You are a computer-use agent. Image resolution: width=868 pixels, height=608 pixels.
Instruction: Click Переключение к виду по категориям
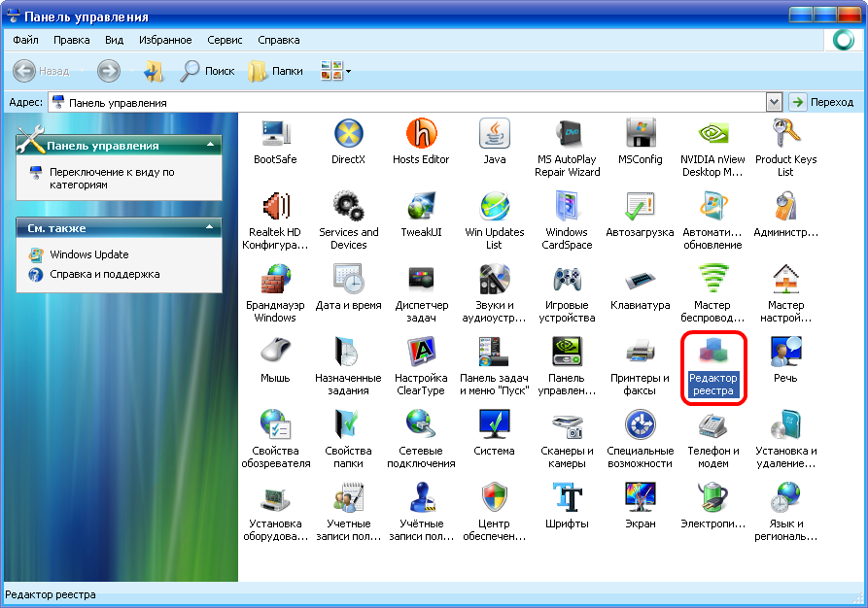[112, 178]
